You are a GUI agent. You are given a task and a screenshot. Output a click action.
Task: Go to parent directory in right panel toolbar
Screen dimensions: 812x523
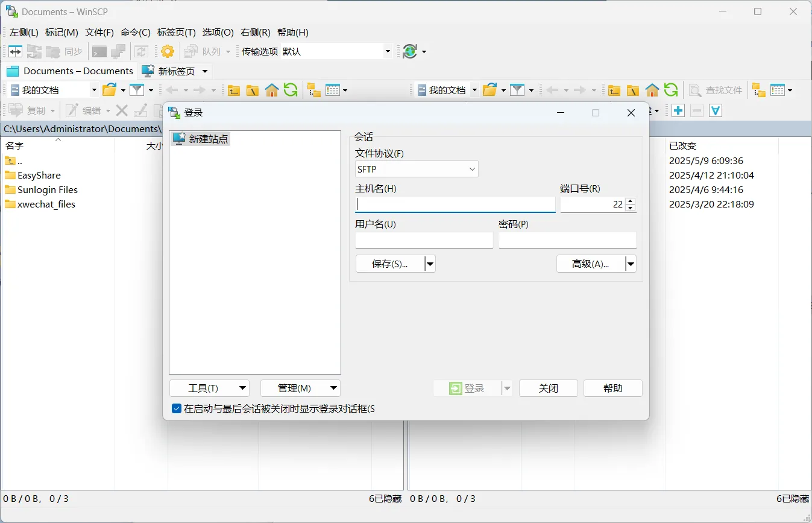click(614, 90)
